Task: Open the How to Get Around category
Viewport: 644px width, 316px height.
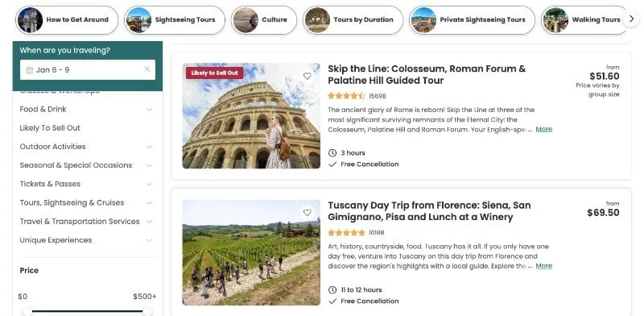Action: [x=67, y=19]
